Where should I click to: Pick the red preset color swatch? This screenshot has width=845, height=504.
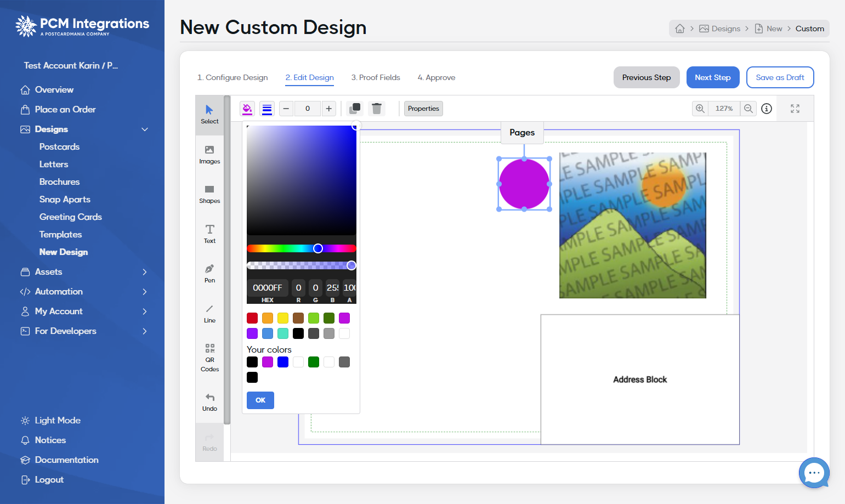pyautogui.click(x=252, y=318)
